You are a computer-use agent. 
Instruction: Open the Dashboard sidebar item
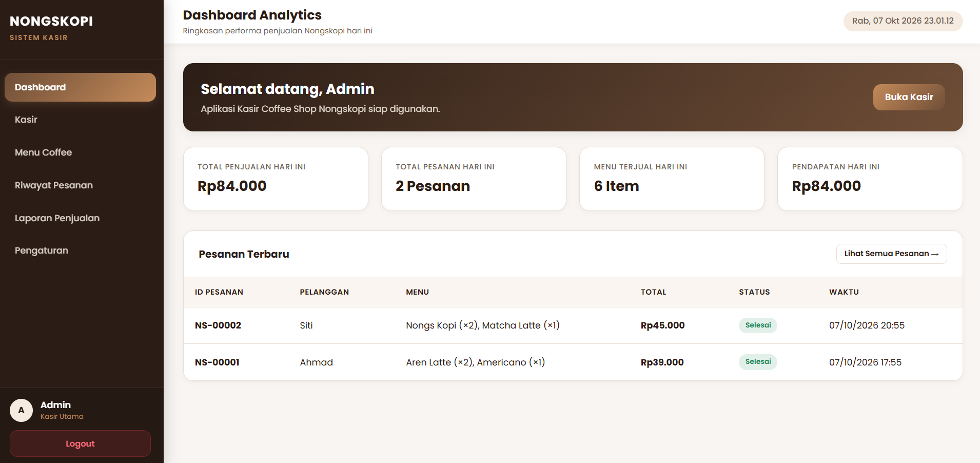(80, 87)
